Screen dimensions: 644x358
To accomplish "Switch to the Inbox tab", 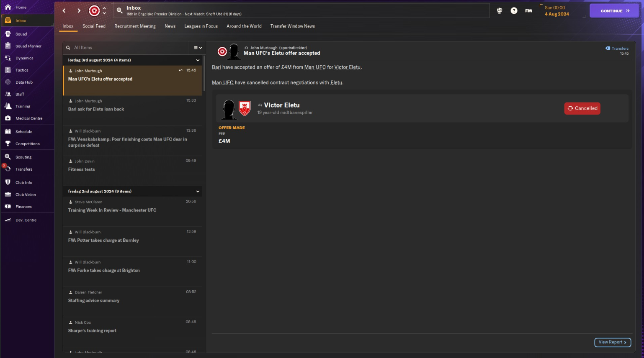I will (68, 26).
